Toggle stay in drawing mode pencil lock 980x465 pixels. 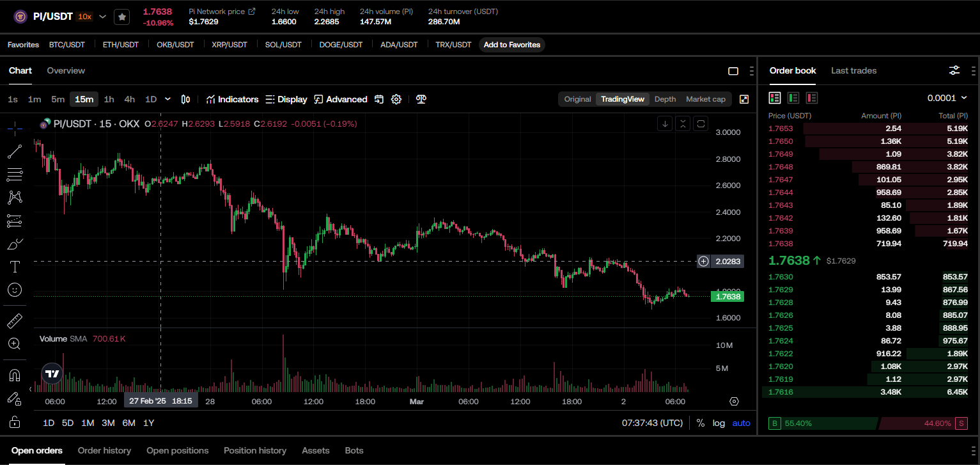point(15,398)
